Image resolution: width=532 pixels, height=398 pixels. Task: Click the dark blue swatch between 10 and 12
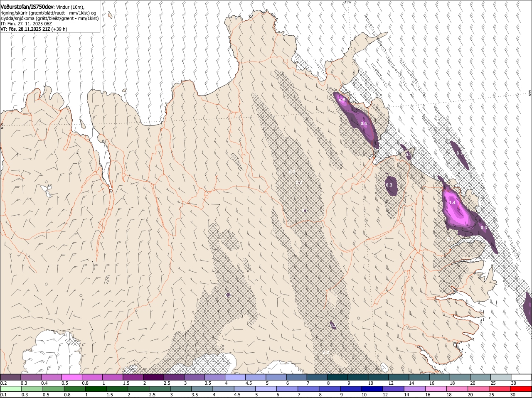point(372,388)
